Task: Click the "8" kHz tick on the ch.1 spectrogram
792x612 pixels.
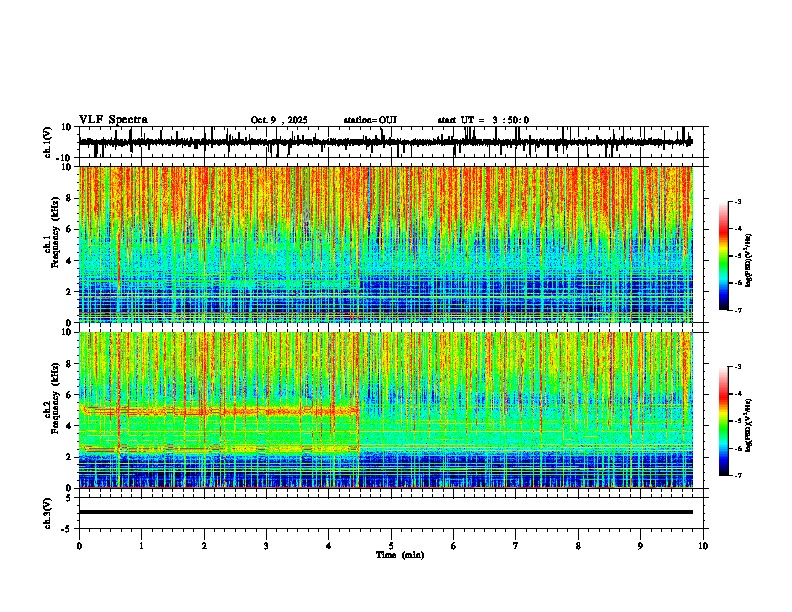Action: 70,198
